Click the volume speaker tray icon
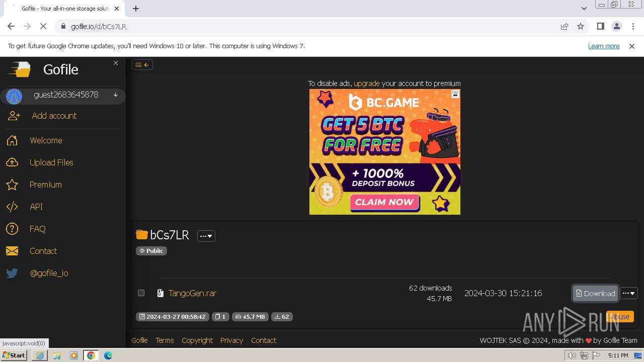This screenshot has height=362, width=644. (572, 355)
